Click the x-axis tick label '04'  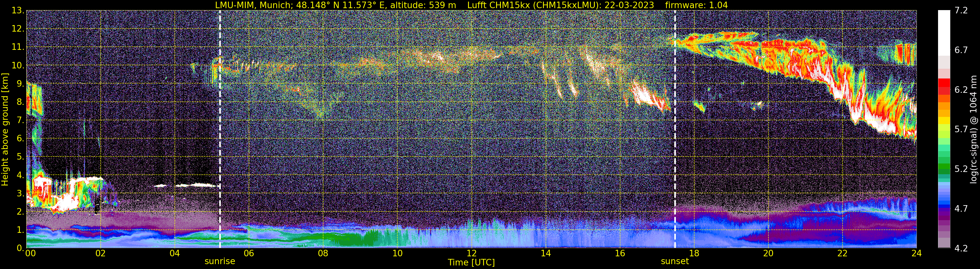coord(175,253)
